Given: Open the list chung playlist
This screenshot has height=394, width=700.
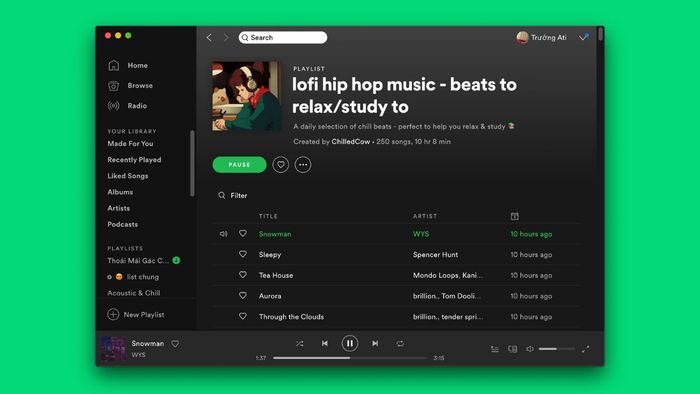Looking at the screenshot, I should click(143, 277).
